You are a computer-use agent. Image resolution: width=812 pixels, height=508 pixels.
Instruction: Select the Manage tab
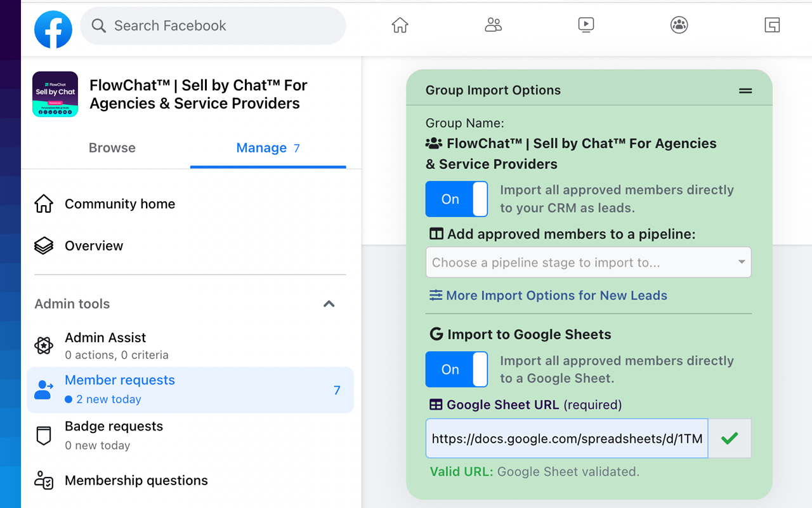pos(261,147)
